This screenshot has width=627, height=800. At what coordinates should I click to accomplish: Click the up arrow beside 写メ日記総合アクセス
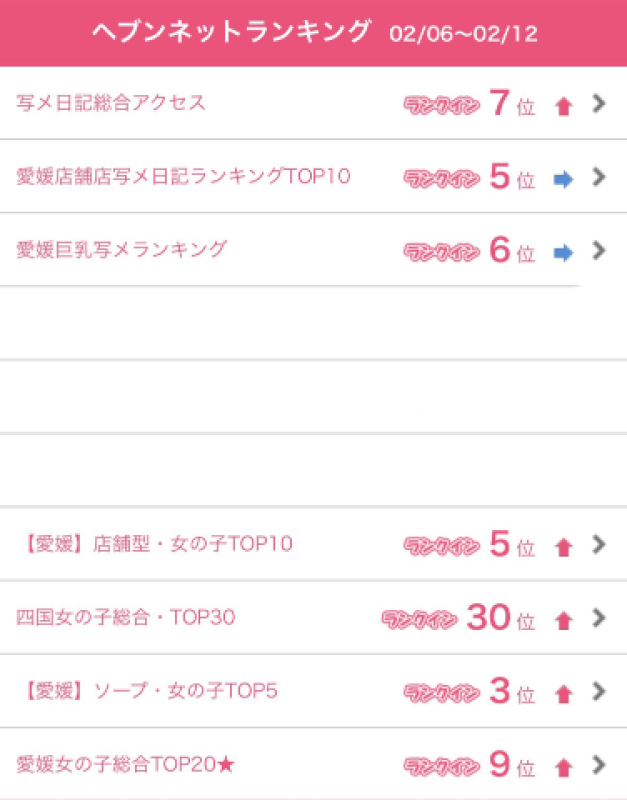click(x=563, y=106)
